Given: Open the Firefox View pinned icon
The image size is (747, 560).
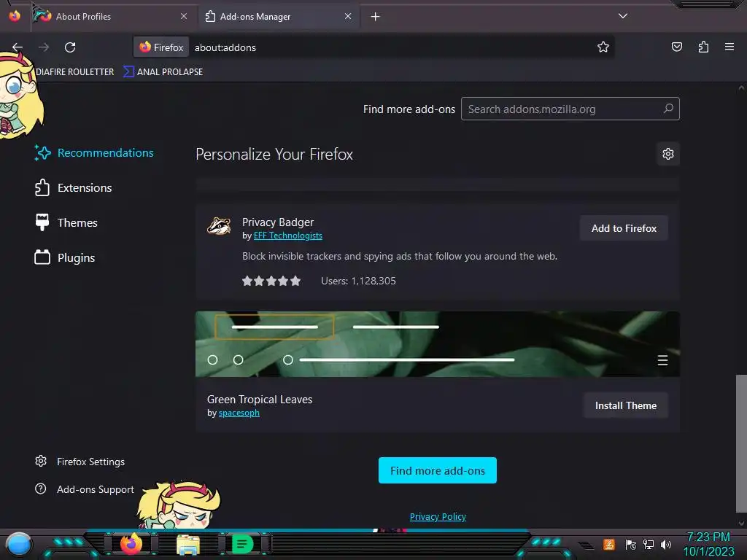Looking at the screenshot, I should pos(15,16).
